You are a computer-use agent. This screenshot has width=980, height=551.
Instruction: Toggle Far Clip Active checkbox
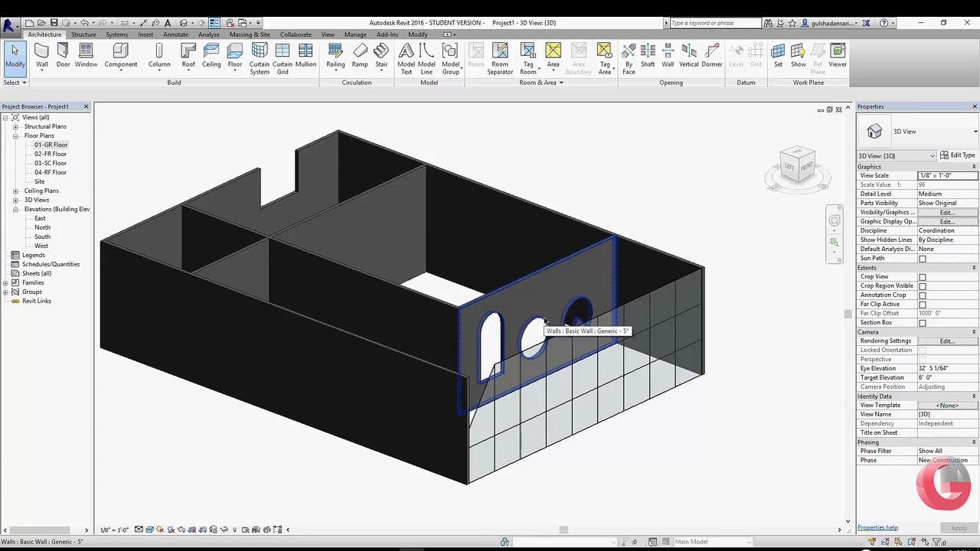923,305
